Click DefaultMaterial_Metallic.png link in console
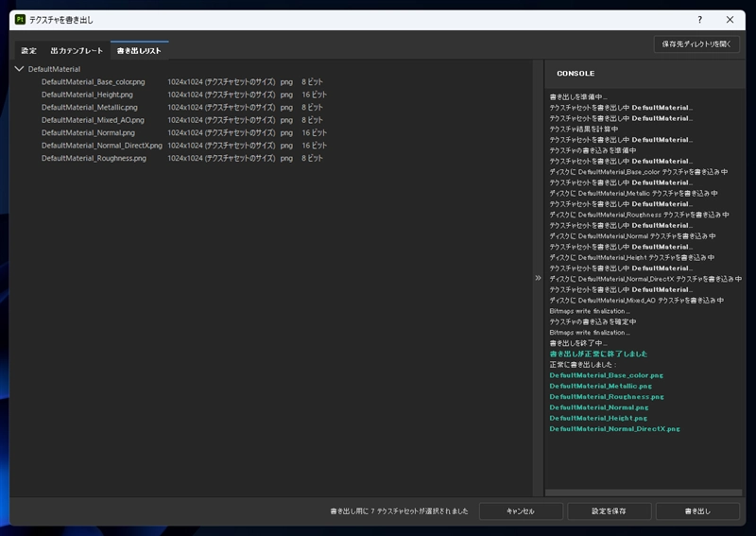756x536 pixels. click(x=601, y=386)
